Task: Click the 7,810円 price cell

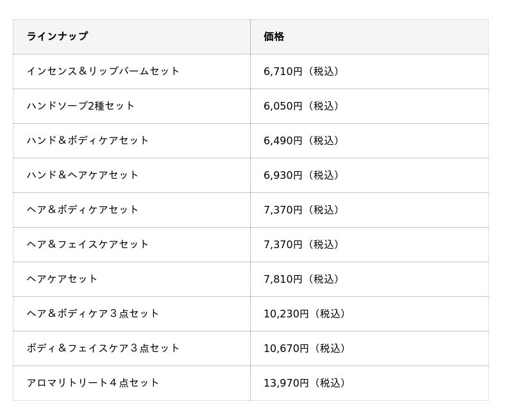Action: pos(301,279)
